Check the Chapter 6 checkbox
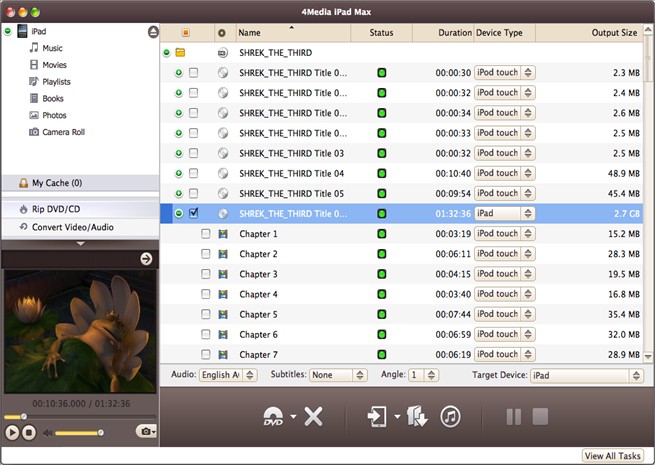The width and height of the screenshot is (655, 465). click(206, 334)
